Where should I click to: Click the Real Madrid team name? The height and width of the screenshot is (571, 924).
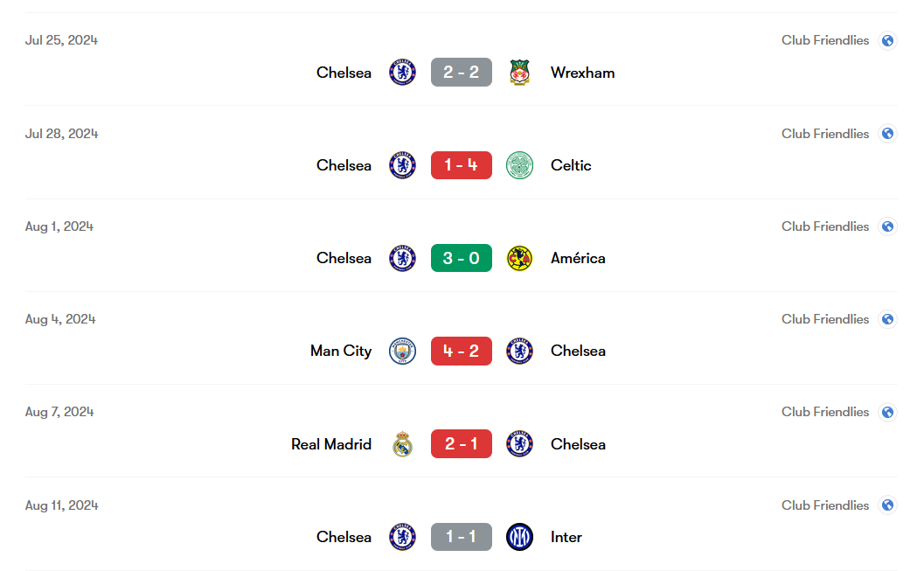[x=331, y=444]
